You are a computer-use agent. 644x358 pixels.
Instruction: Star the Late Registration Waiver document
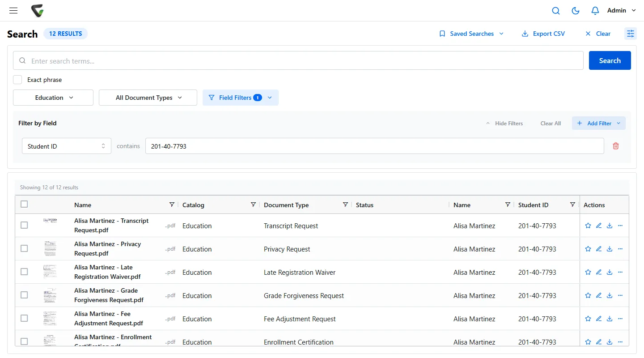588,272
